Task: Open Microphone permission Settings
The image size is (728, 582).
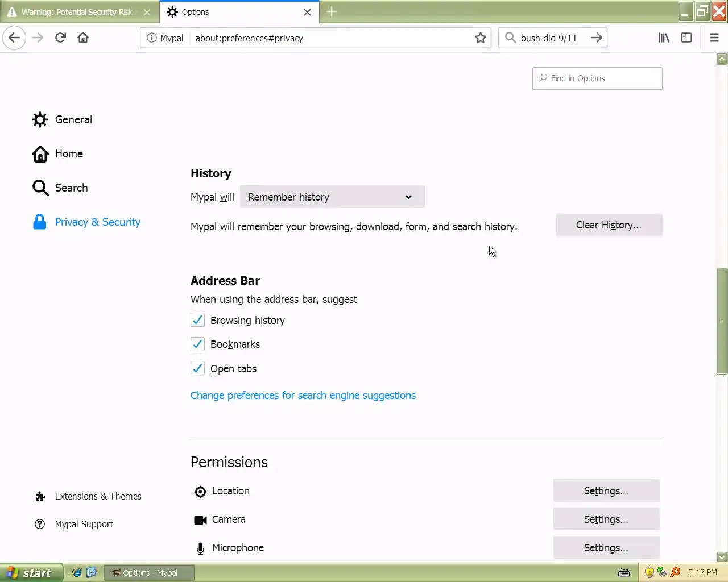Action: (x=606, y=548)
